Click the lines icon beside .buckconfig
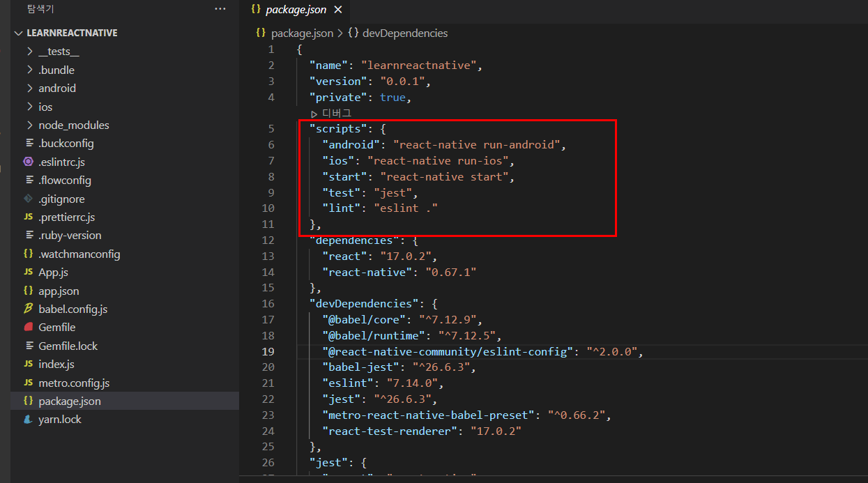Image resolution: width=868 pixels, height=483 pixels. pyautogui.click(x=29, y=144)
